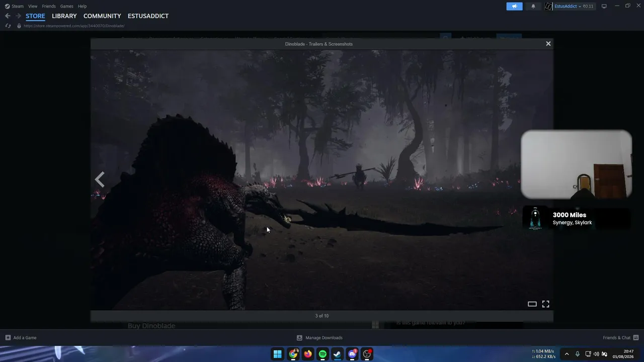The image size is (644, 362).
Task: Switch the screenshot viewer to wide mode
Action: tap(532, 304)
